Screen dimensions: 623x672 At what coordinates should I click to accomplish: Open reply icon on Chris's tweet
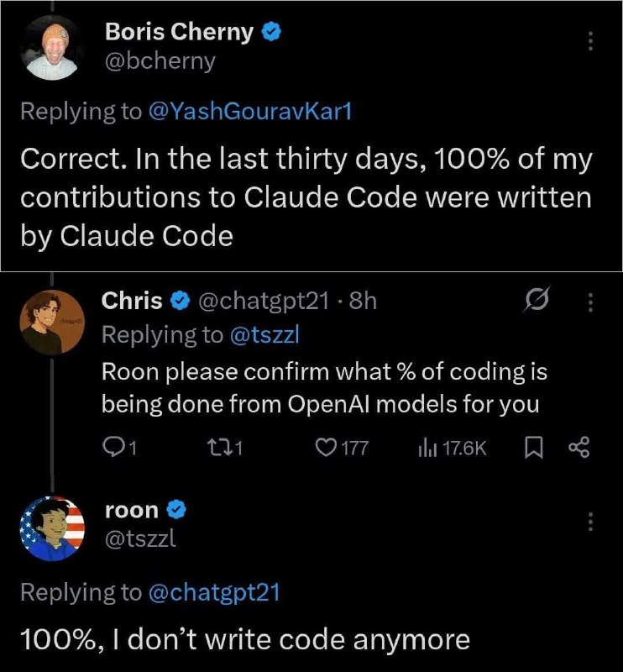tap(113, 448)
